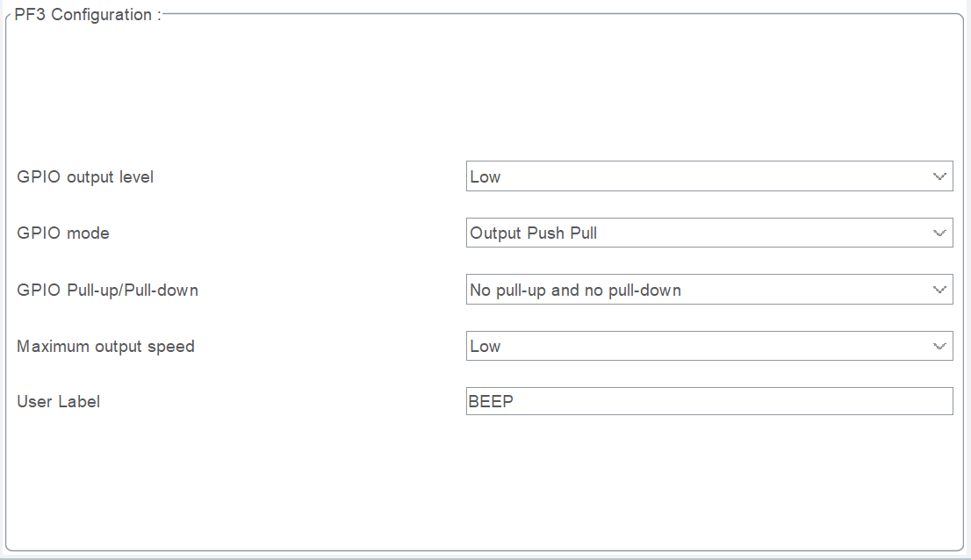
Task: Click the chevron arrow beside GPIO output level
Action: tap(939, 176)
